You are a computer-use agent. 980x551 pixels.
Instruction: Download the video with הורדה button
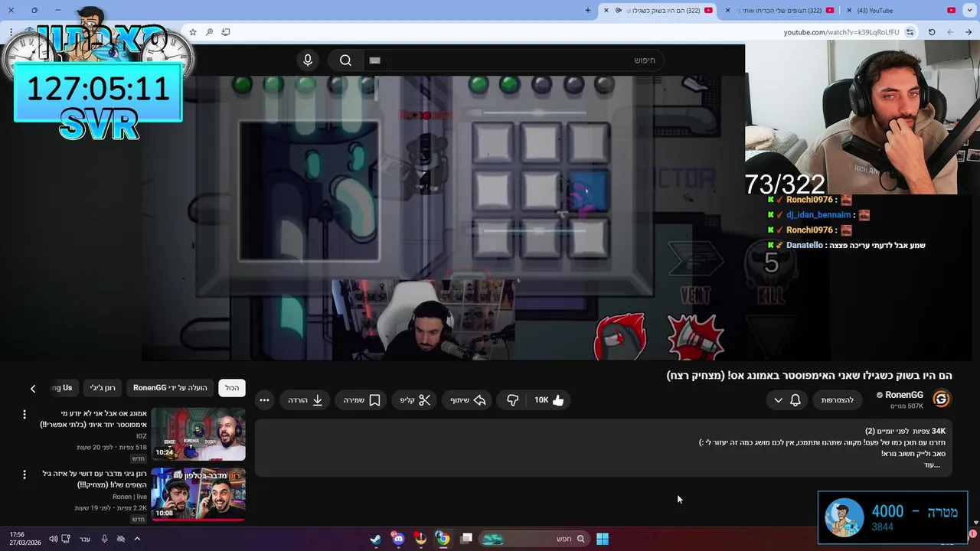tap(305, 400)
